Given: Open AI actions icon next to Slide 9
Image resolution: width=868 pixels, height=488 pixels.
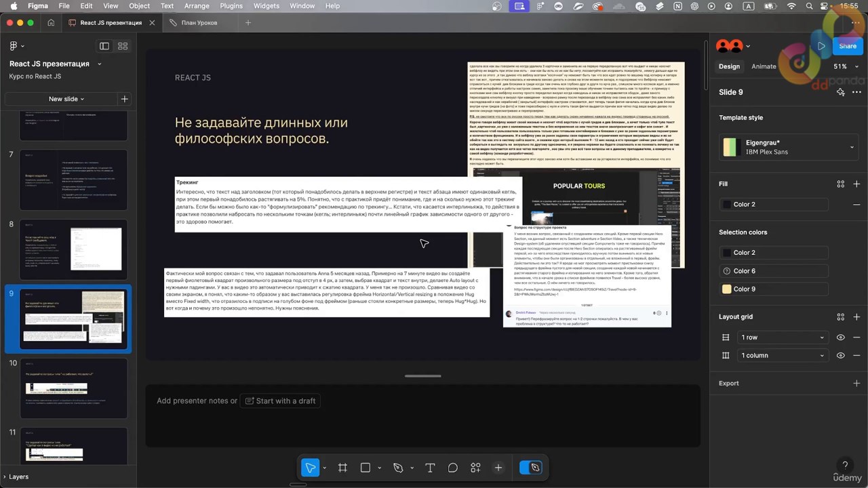Looking at the screenshot, I should coord(841,92).
